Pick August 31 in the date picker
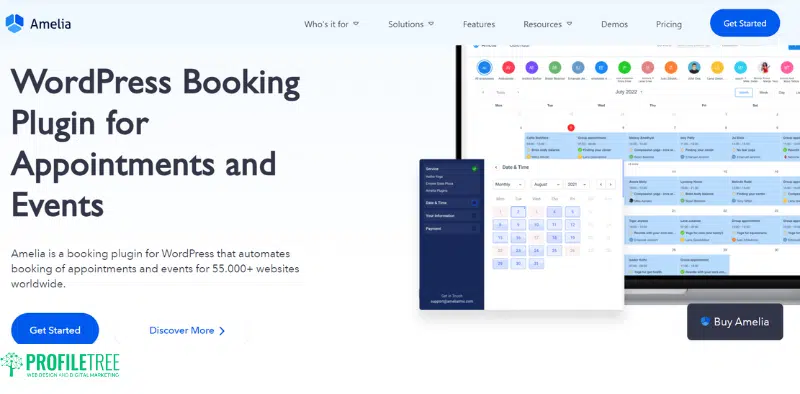This screenshot has width=800, height=394. tap(536, 263)
